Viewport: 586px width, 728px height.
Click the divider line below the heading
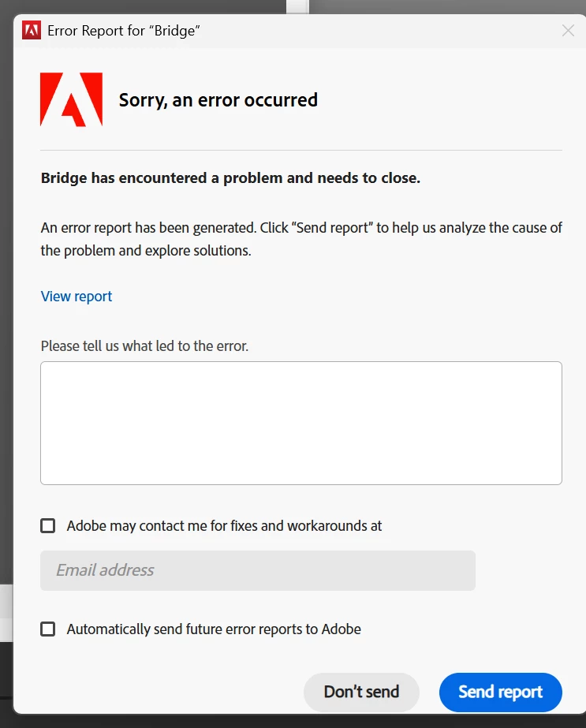[x=301, y=151]
